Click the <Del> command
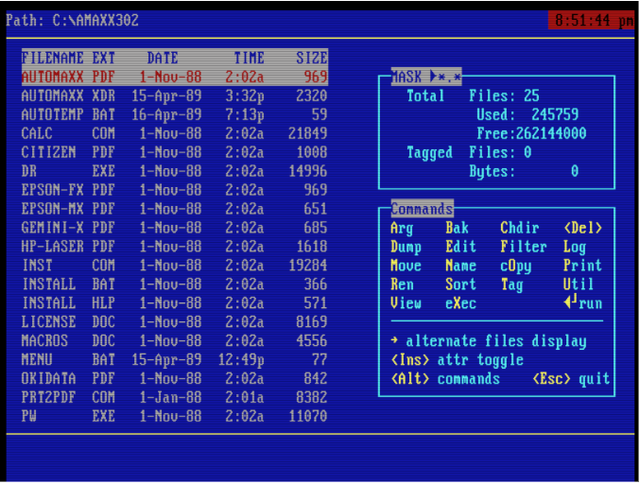Image resolution: width=640 pixels, height=484 pixels. coord(583,228)
